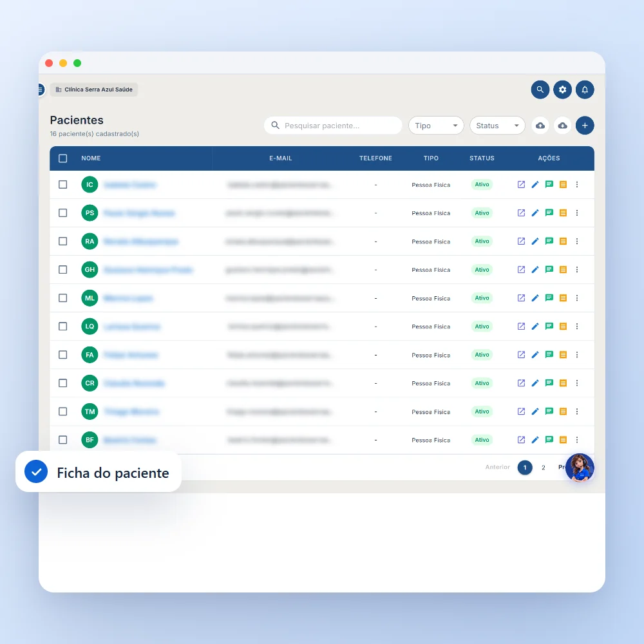Go to page 2 of patients
This screenshot has width=644, height=644.
point(544,468)
